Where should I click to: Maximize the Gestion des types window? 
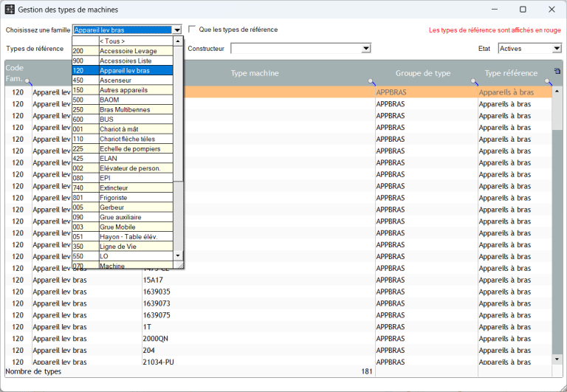[x=523, y=10]
